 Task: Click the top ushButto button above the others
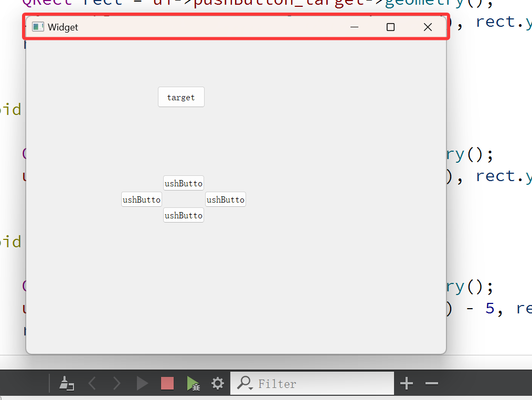pos(184,183)
